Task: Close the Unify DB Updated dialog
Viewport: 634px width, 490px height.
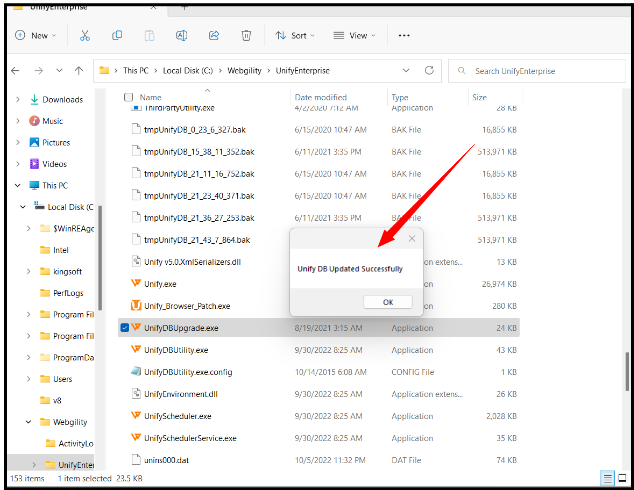Action: point(411,239)
